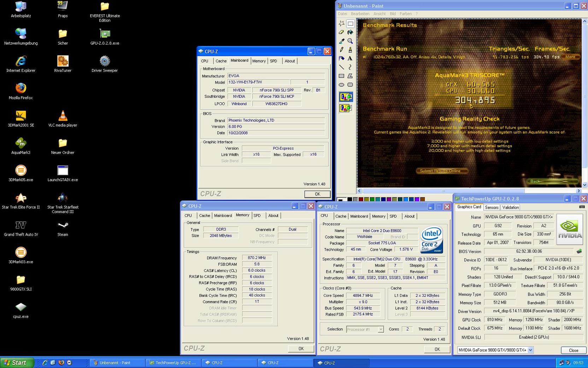Choose the Pick Color eyedropper tool

coord(341,41)
